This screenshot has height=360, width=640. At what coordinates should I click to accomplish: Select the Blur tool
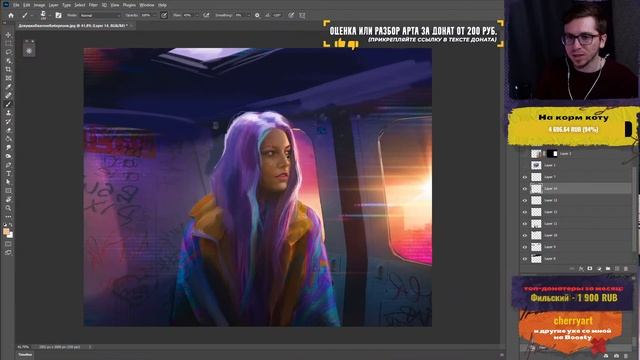pos(8,147)
